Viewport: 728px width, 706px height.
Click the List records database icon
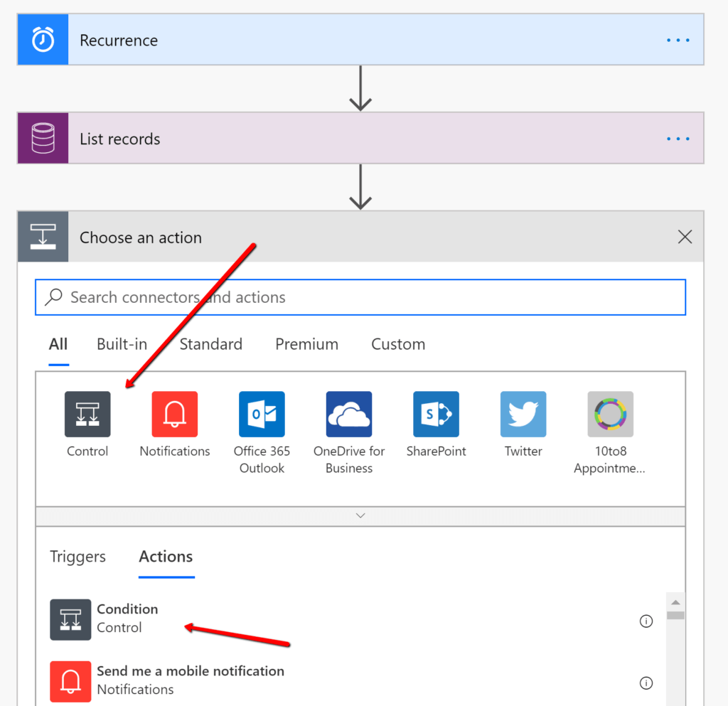pyautogui.click(x=43, y=138)
